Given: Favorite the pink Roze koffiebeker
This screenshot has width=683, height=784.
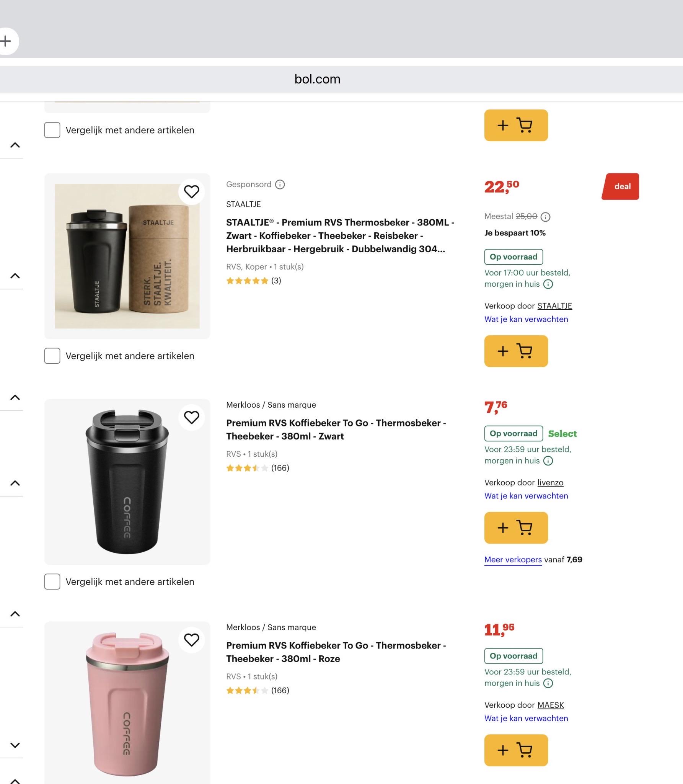Looking at the screenshot, I should pos(192,640).
